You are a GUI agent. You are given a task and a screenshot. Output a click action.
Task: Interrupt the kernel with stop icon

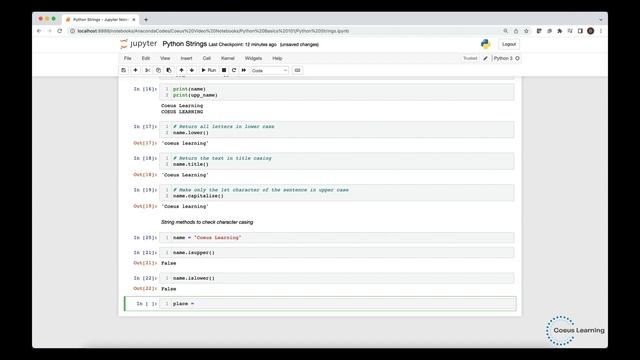click(224, 70)
